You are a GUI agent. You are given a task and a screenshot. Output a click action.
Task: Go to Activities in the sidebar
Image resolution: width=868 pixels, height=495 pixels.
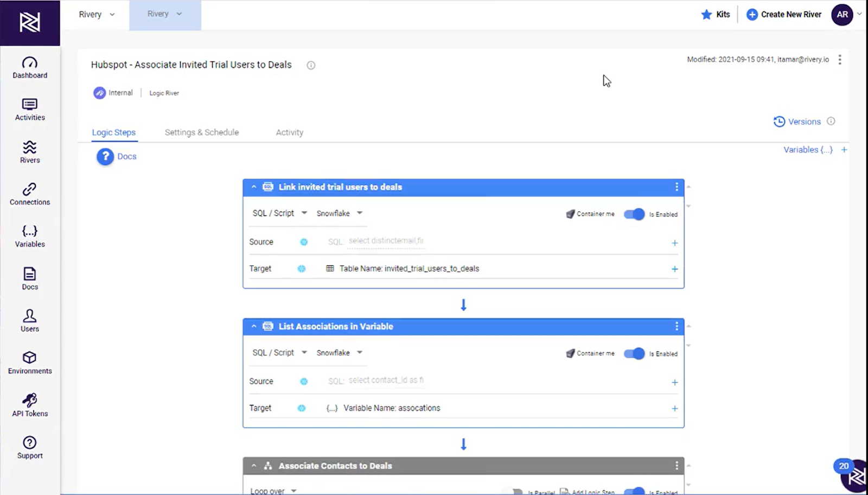coord(30,110)
